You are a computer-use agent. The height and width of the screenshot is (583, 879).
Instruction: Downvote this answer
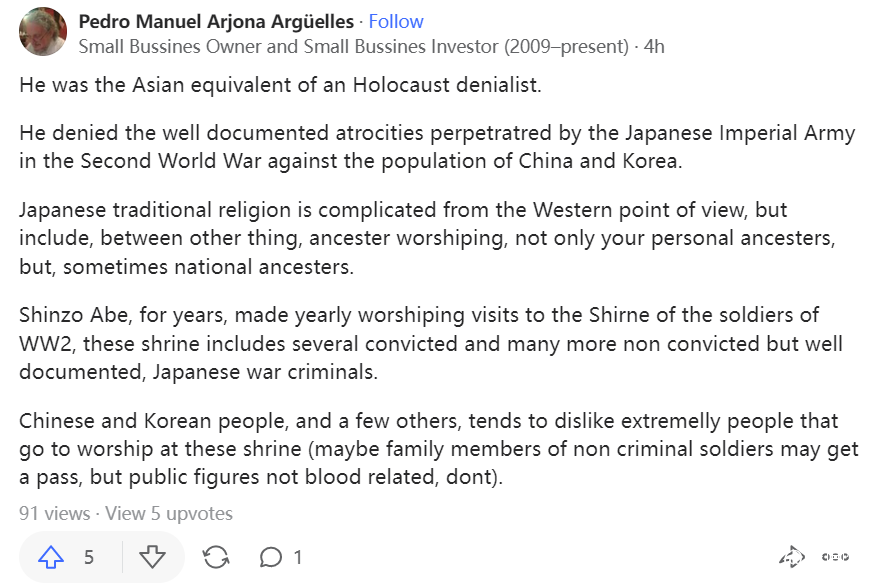(151, 557)
